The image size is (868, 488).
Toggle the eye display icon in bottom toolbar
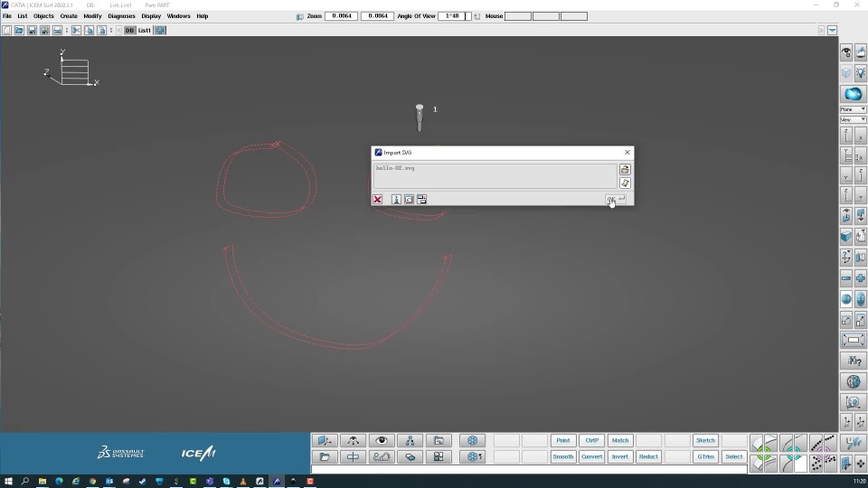click(382, 440)
